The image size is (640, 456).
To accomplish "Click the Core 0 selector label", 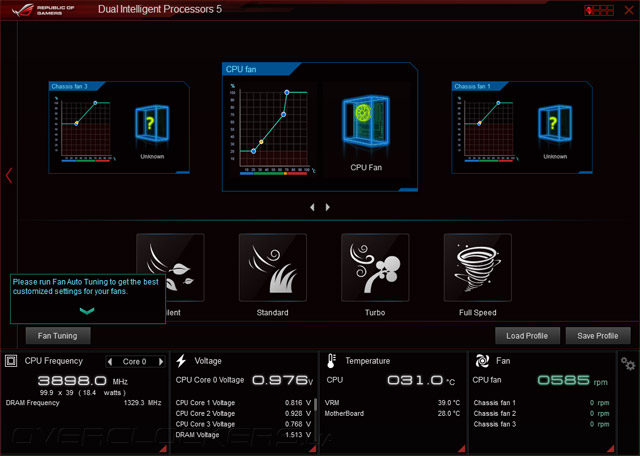I will [135, 361].
